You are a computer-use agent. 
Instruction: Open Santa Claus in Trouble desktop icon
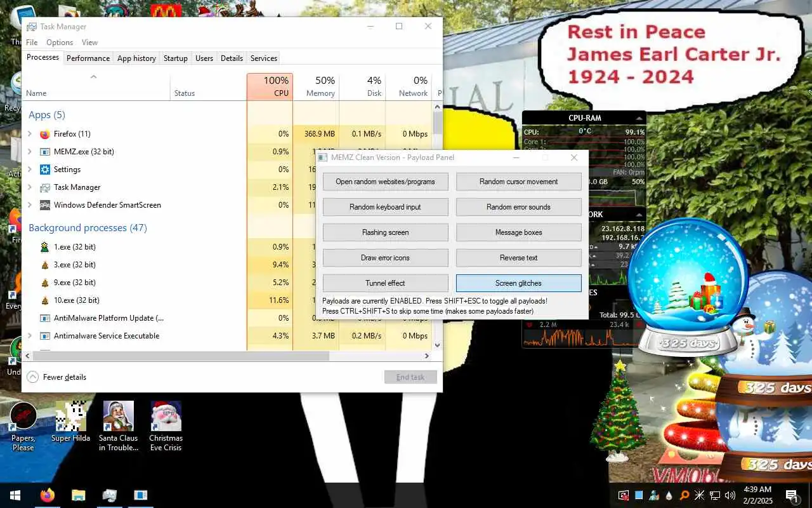pyautogui.click(x=119, y=427)
